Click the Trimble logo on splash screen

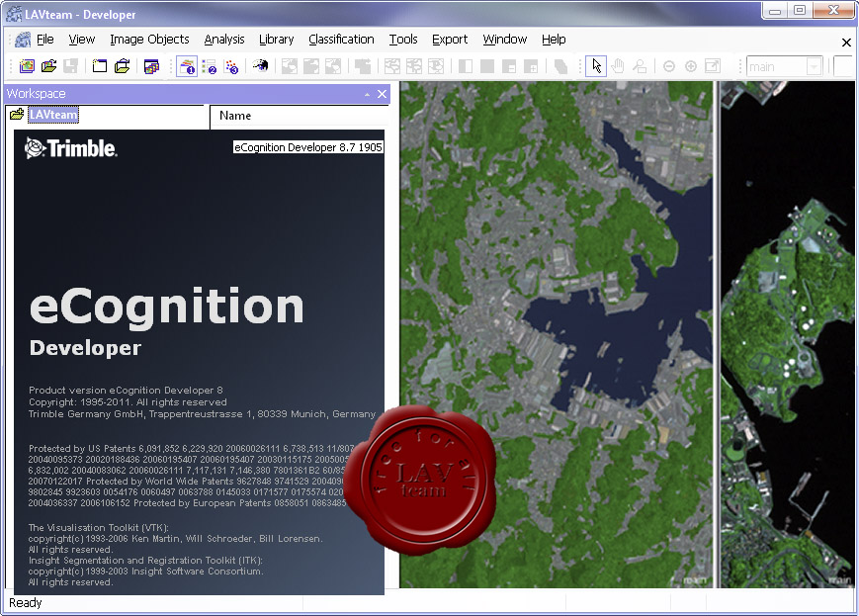(70, 148)
